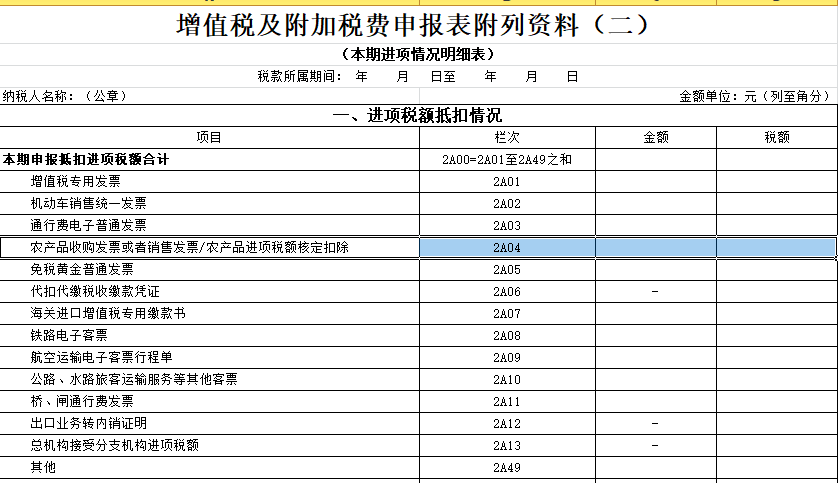
Task: Select the '金额' column header
Action: click(656, 137)
